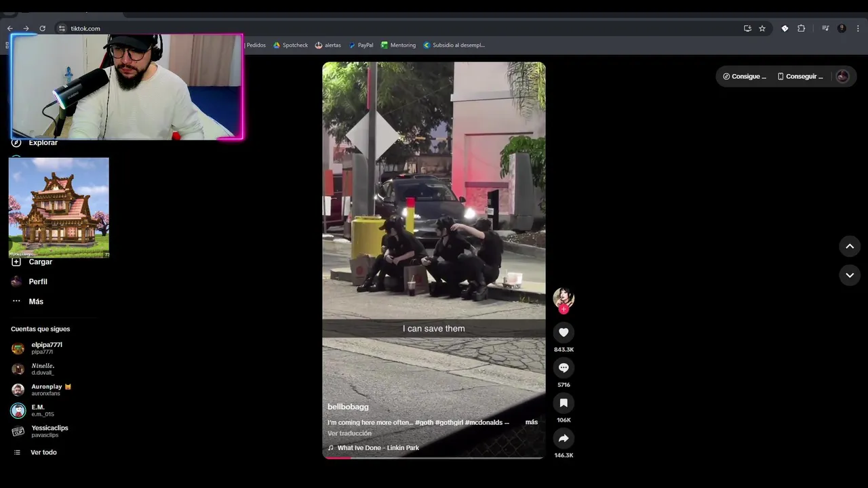Click the tiktok.com address bar
The width and height of the screenshot is (868, 488).
click(400, 28)
